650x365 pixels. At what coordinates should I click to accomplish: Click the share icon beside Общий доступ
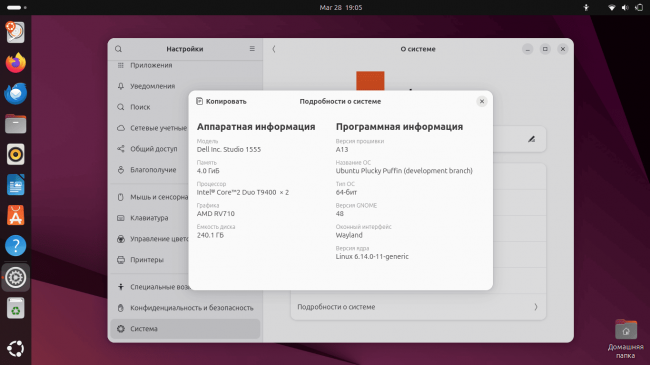pos(121,148)
